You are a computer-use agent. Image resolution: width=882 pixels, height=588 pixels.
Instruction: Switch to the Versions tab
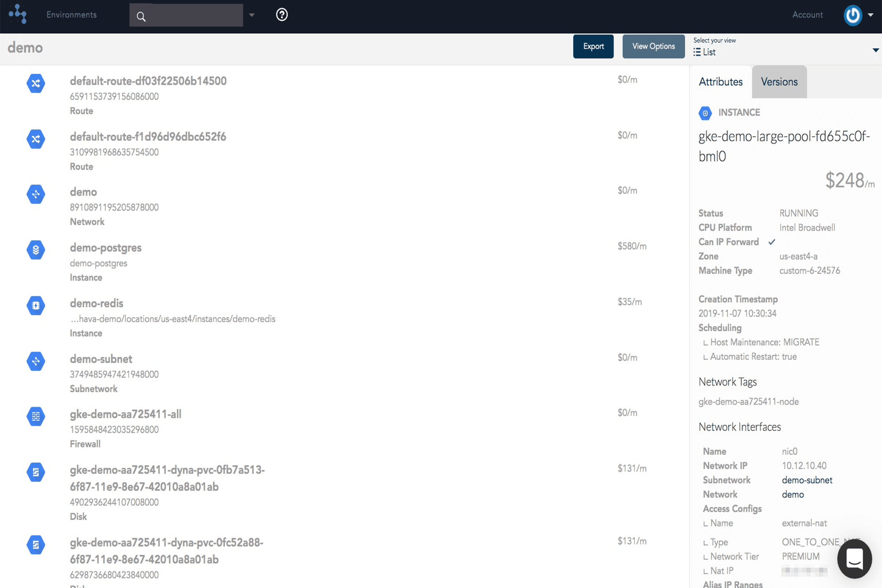pyautogui.click(x=779, y=82)
